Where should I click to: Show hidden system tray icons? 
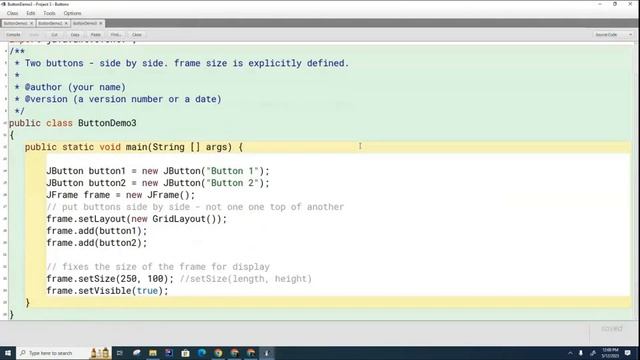point(570,353)
